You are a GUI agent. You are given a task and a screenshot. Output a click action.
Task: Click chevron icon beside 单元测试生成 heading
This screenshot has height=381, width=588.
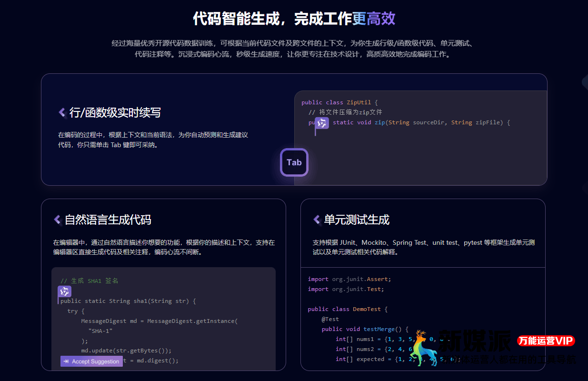[317, 220]
